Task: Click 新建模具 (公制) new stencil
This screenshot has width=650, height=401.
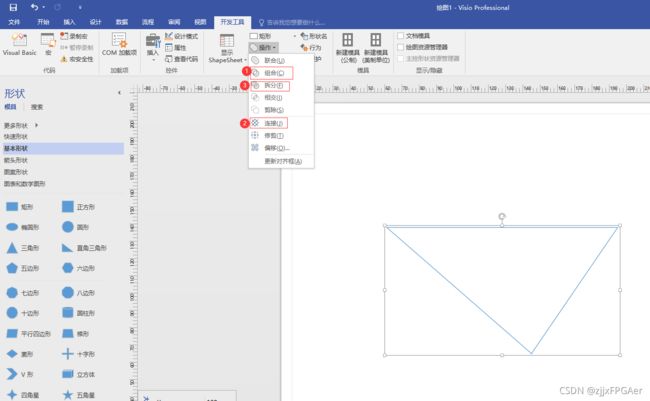Action: tap(347, 48)
